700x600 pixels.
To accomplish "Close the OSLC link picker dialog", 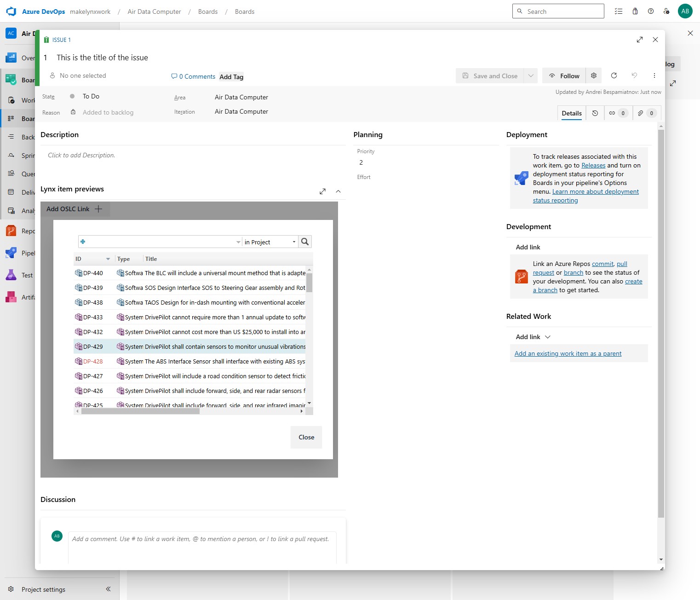I will click(x=306, y=437).
